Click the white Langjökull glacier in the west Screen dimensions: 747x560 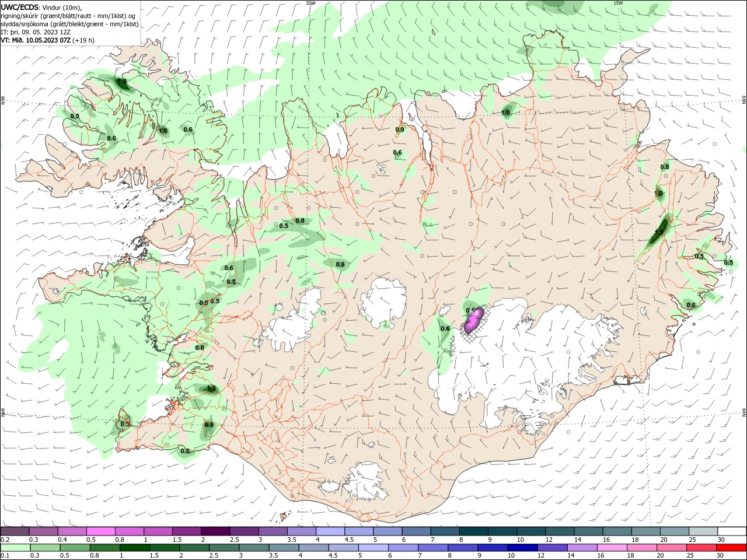[292, 322]
